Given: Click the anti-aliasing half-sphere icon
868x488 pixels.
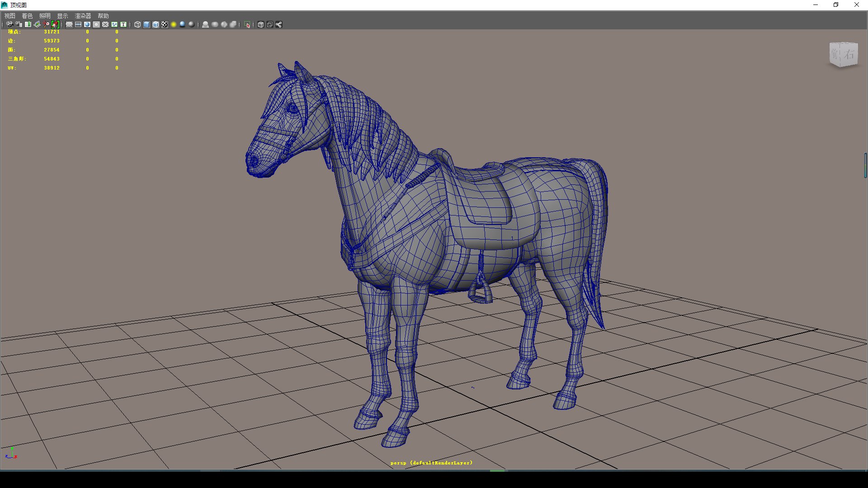Looking at the screenshot, I should (224, 24).
